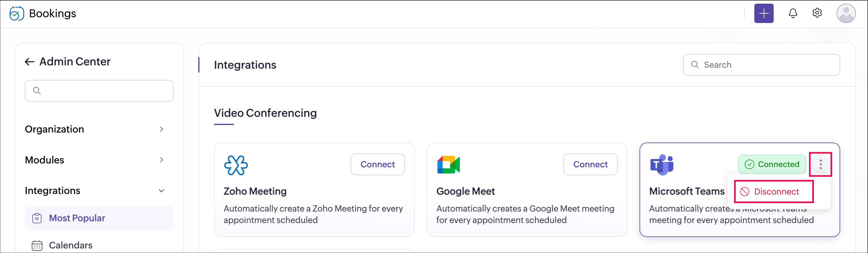This screenshot has height=253, width=868.
Task: Open the settings gear
Action: point(817,13)
